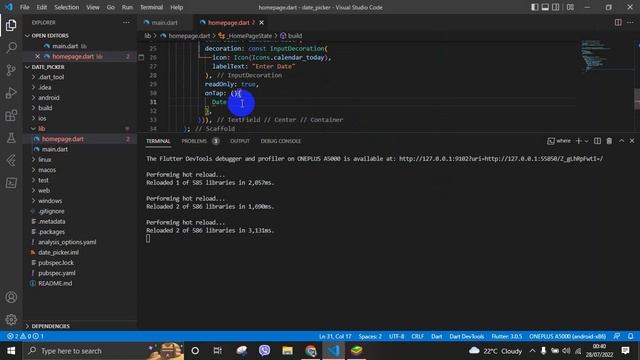Create a new terminal with plus icon
This screenshot has height=360, width=640.
(578, 141)
